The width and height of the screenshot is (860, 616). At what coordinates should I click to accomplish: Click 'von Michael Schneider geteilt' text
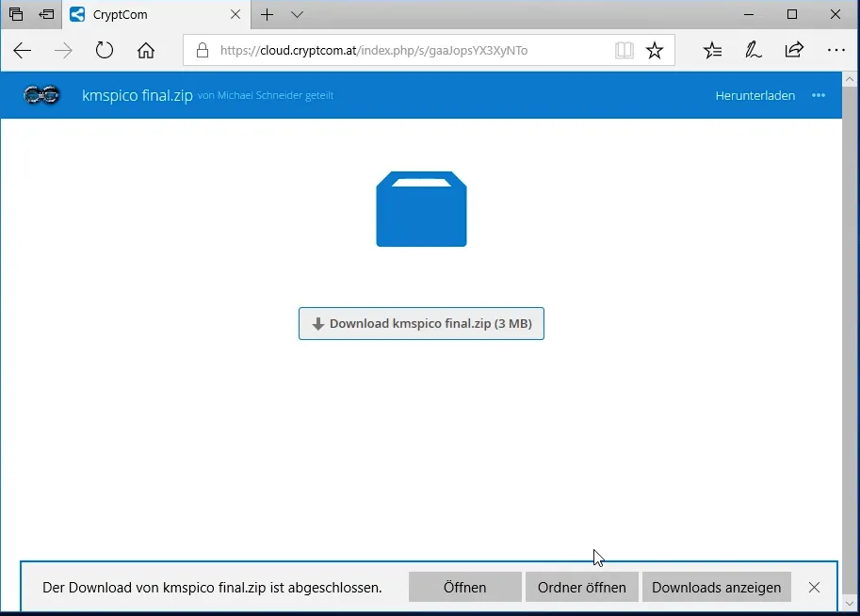tap(266, 95)
